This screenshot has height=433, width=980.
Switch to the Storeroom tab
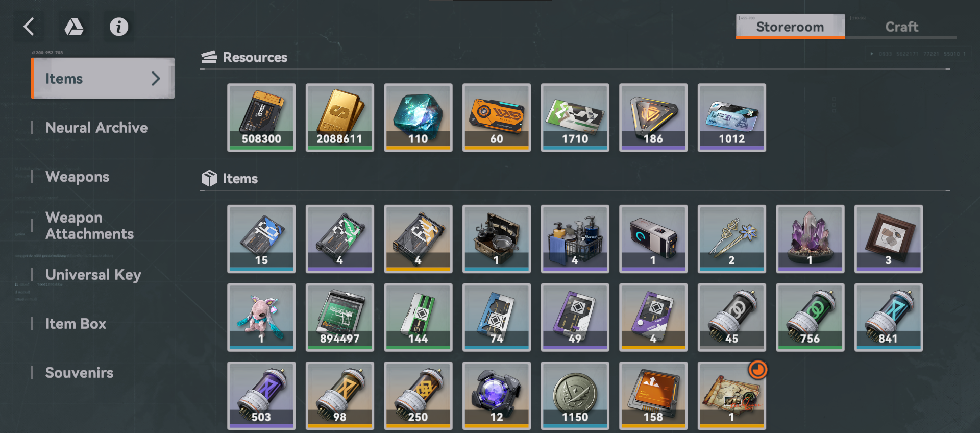pyautogui.click(x=790, y=27)
